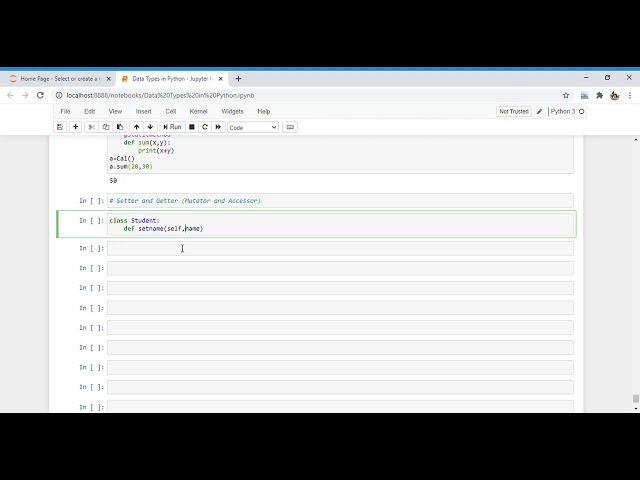
Task: Open the Kernel menu
Action: point(198,111)
